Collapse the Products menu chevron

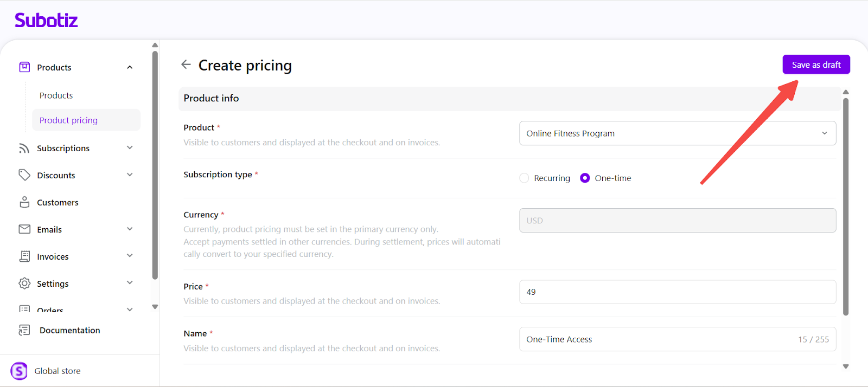130,67
